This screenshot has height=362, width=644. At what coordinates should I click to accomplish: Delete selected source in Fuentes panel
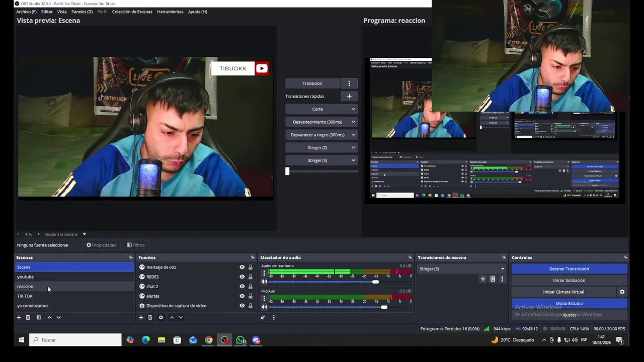[x=150, y=317]
